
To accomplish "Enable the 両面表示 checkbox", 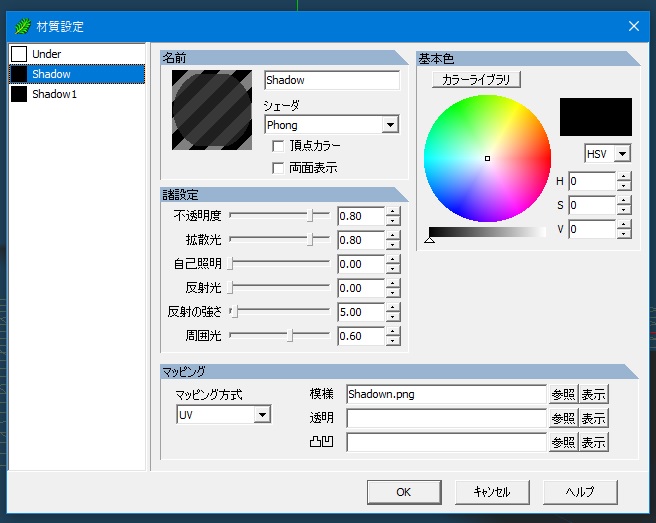I will pyautogui.click(x=278, y=168).
